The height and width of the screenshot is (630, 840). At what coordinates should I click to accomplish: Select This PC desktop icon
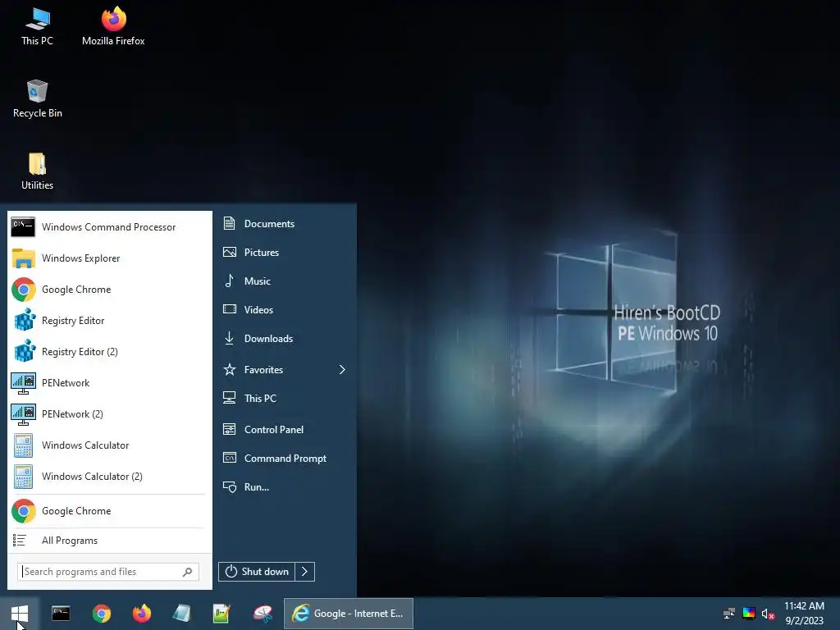(38, 27)
